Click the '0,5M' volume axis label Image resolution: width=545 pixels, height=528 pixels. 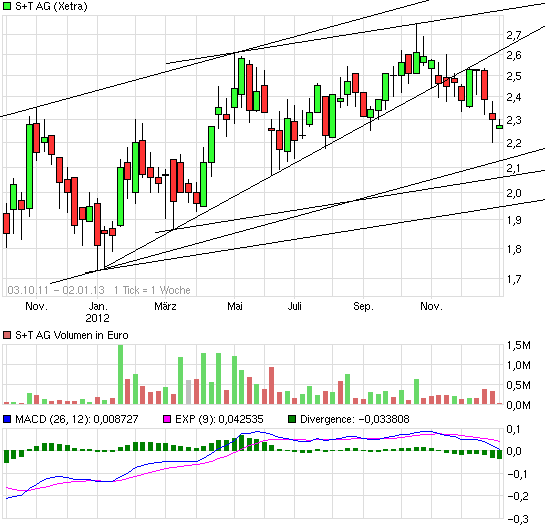pyautogui.click(x=518, y=385)
